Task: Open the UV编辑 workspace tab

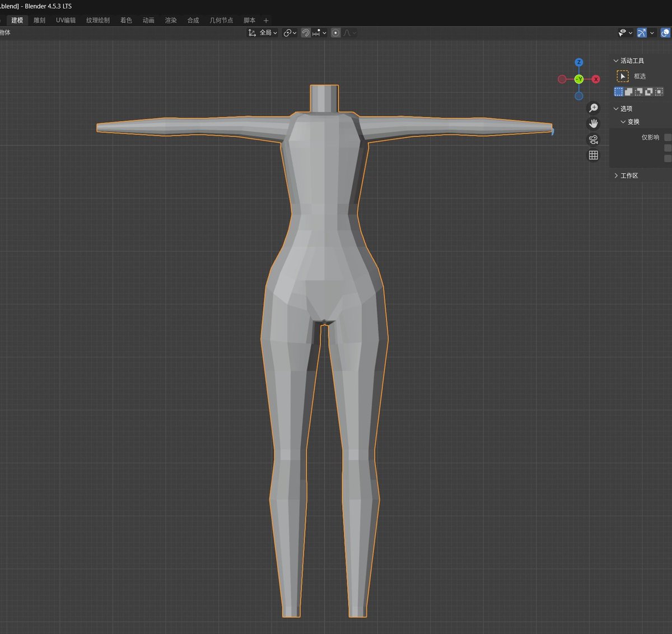Action: (66, 20)
